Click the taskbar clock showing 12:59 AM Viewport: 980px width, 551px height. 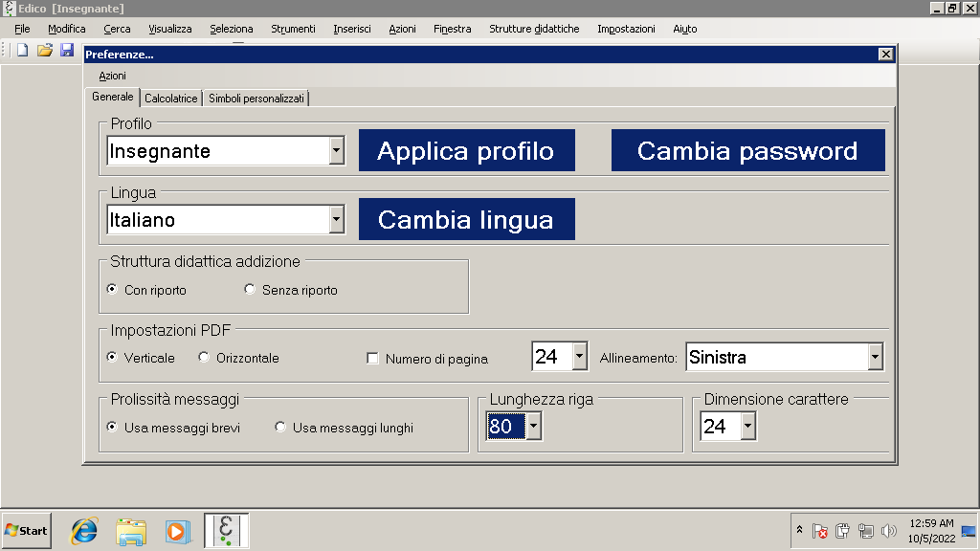pyautogui.click(x=931, y=523)
